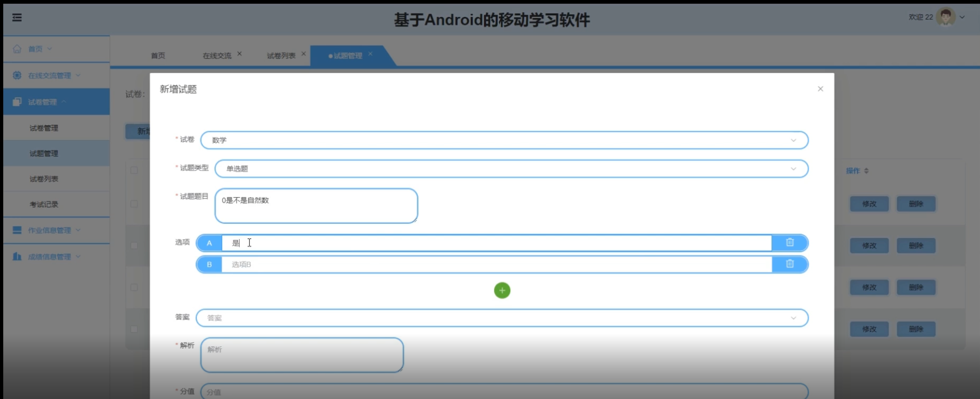Open the 试卷 dropdown showing 数学
Image resolution: width=980 pixels, height=399 pixels.
coord(504,141)
